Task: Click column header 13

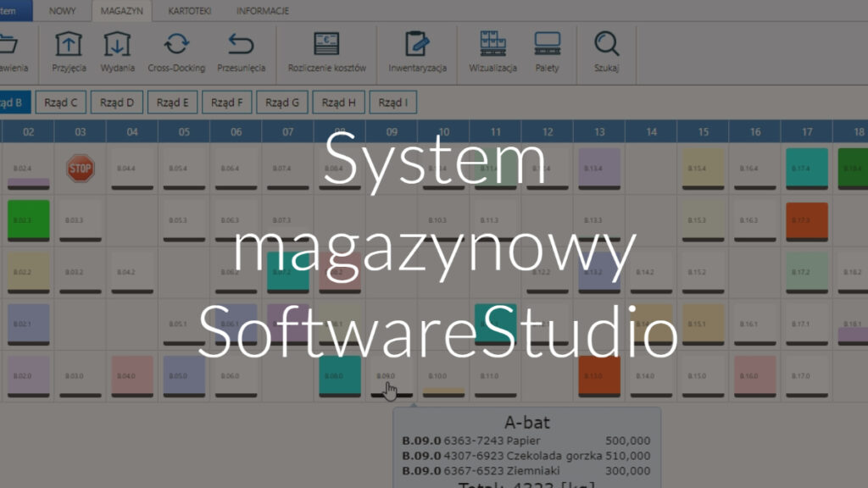Action: pyautogui.click(x=599, y=131)
